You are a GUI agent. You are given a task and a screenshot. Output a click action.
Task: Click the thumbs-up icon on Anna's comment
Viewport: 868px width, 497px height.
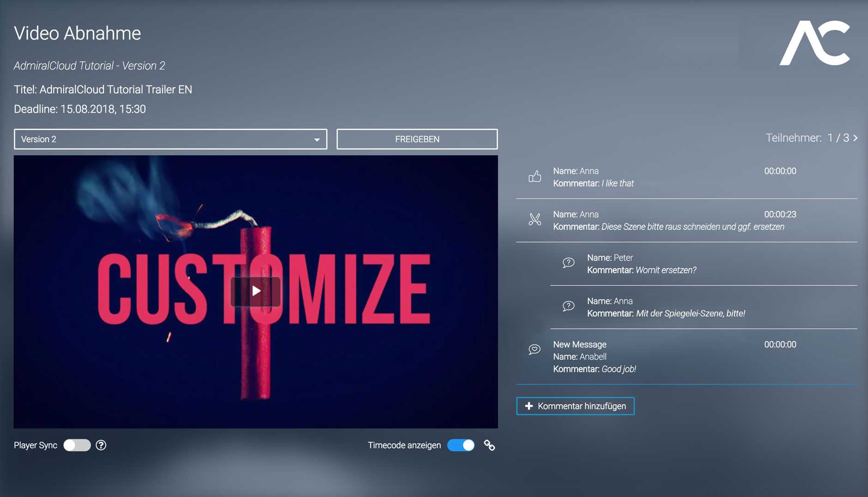pyautogui.click(x=535, y=177)
